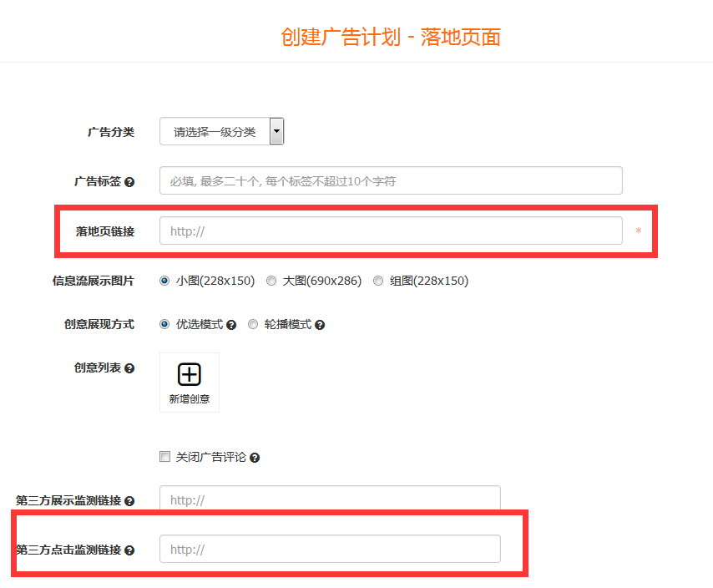Click the help icon beside 第三方点击监测链接
Screen dimensions: 713x588
(x=129, y=550)
